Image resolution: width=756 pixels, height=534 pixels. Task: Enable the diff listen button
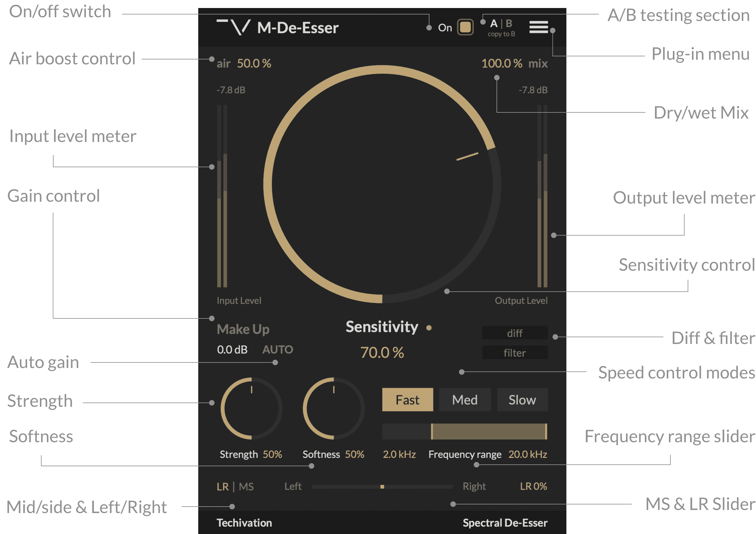point(515,333)
